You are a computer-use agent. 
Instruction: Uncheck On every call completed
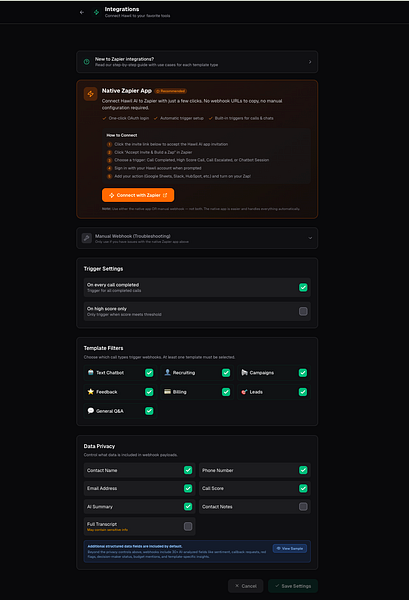(303, 287)
